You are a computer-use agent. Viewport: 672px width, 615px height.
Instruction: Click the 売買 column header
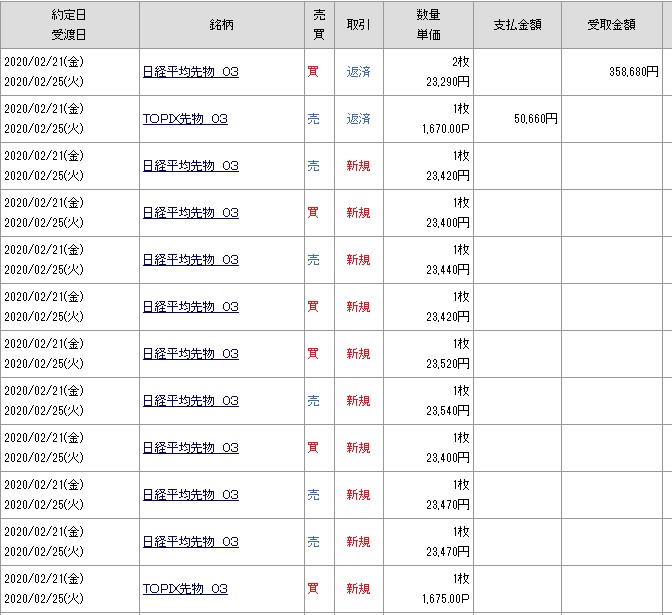pyautogui.click(x=319, y=25)
